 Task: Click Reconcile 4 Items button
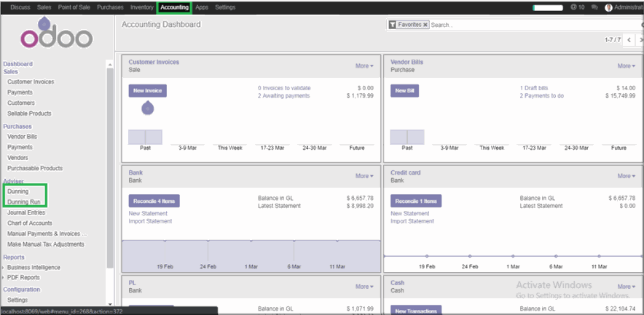[154, 201]
